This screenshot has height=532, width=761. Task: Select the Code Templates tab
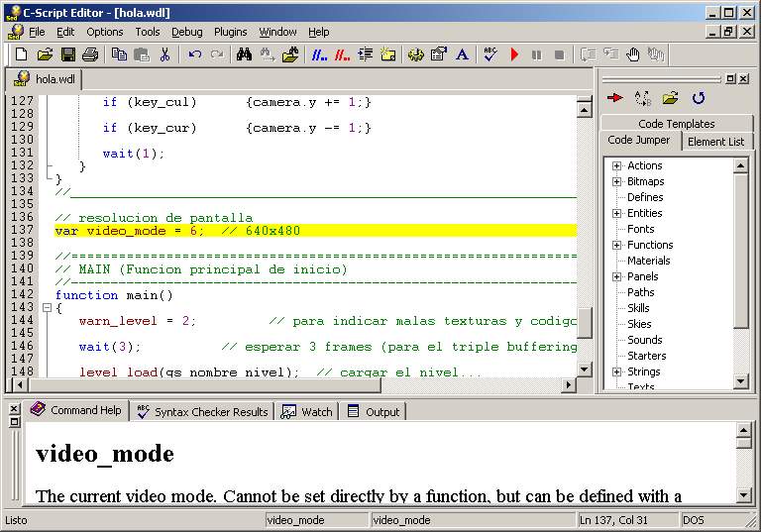pos(676,123)
